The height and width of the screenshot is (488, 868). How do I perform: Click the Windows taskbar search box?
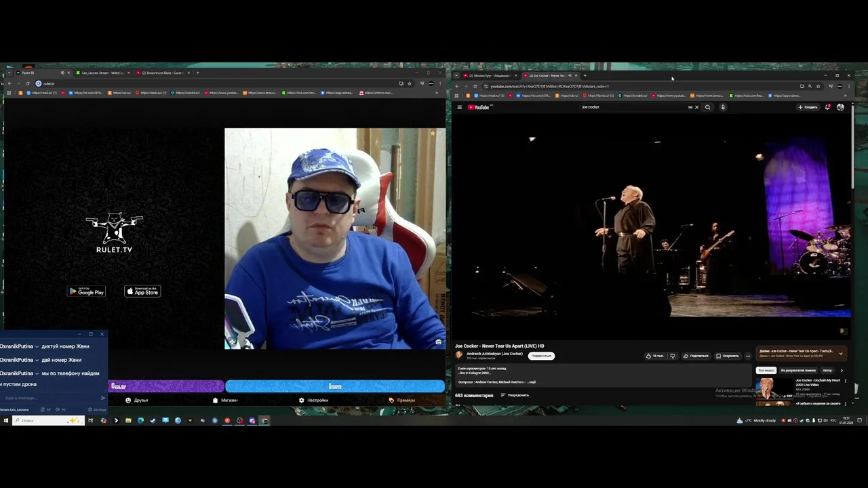[48, 420]
